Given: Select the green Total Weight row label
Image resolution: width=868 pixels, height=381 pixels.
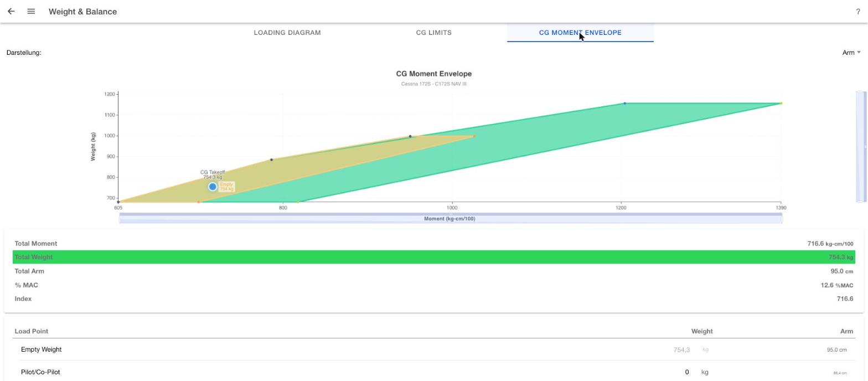Looking at the screenshot, I should click(x=34, y=257).
